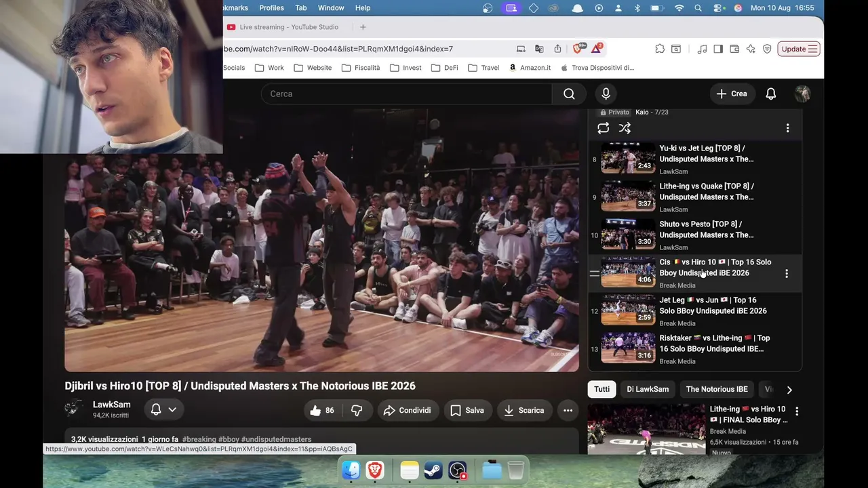
Task: Click the #breaking hashtag
Action: click(x=199, y=439)
